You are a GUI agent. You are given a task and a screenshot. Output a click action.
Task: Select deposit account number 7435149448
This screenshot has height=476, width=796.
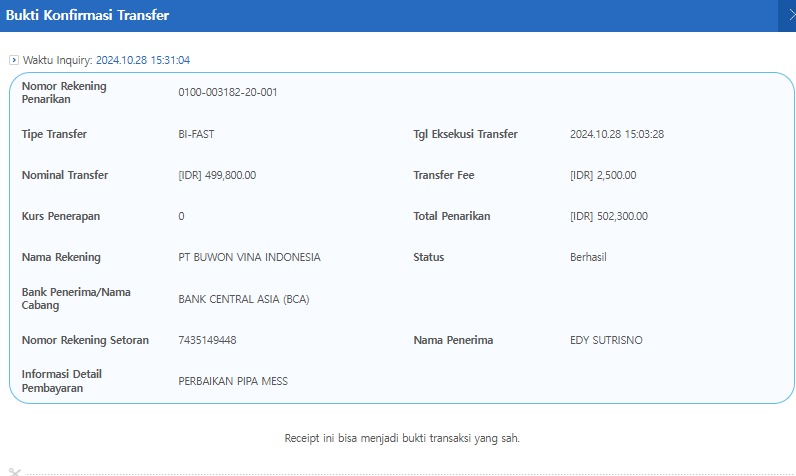point(207,340)
